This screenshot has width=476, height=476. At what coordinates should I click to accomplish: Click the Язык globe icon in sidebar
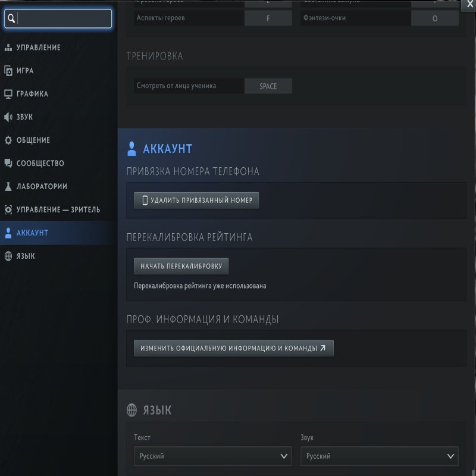pos(8,256)
